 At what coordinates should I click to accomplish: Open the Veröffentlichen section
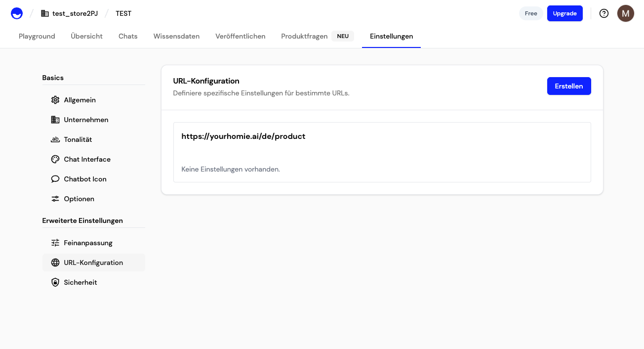coord(240,36)
